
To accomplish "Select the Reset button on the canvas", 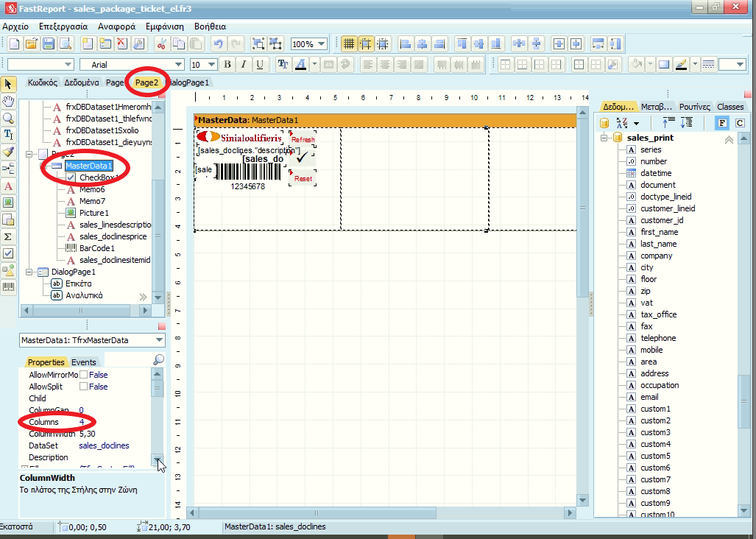I will [x=303, y=177].
